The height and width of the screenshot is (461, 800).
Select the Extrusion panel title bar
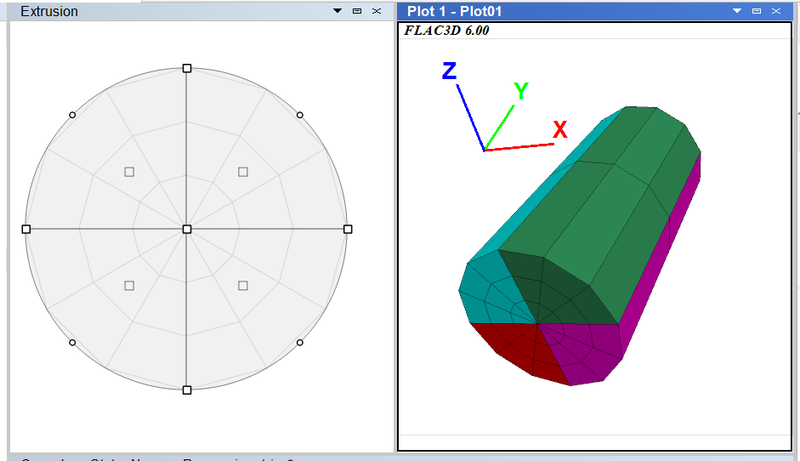tap(150, 10)
